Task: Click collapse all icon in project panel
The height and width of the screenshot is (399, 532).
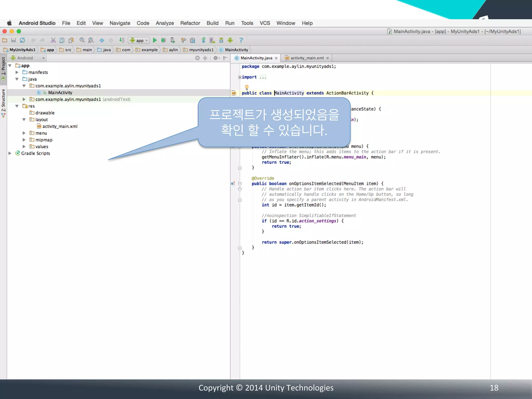Action: 205,58
